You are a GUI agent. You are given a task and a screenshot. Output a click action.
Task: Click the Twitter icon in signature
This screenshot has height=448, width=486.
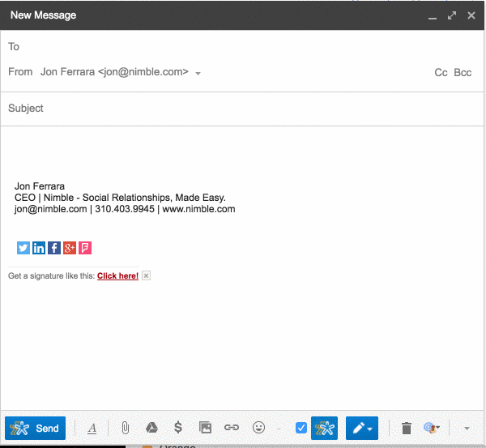23,248
